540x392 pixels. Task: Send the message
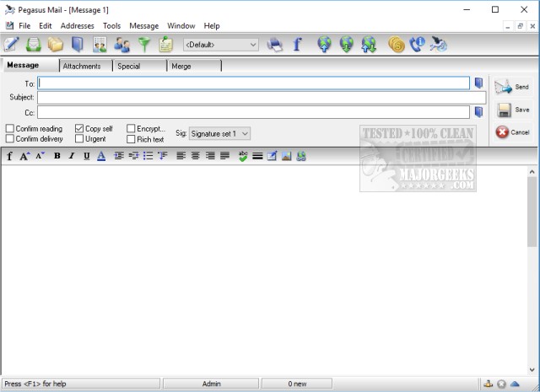point(512,87)
